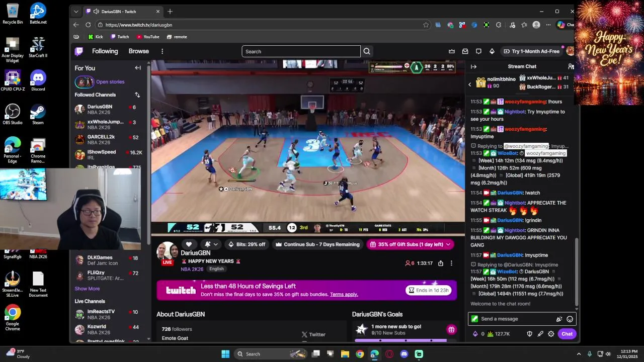Open a new browser tab
Image resolution: width=644 pixels, height=362 pixels.
170,11
